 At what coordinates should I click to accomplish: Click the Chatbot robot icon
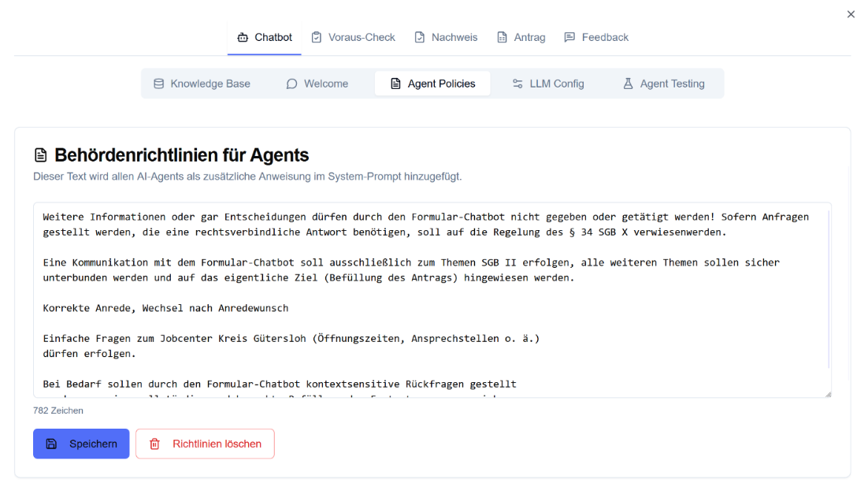(243, 37)
